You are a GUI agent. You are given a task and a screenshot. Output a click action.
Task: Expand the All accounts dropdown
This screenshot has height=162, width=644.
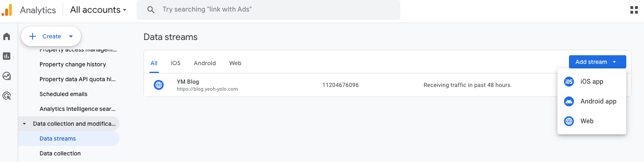click(98, 10)
